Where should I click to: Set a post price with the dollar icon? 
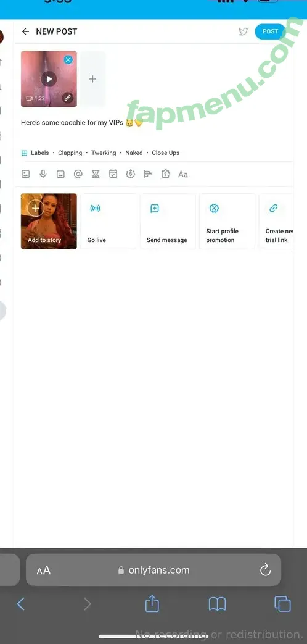130,174
